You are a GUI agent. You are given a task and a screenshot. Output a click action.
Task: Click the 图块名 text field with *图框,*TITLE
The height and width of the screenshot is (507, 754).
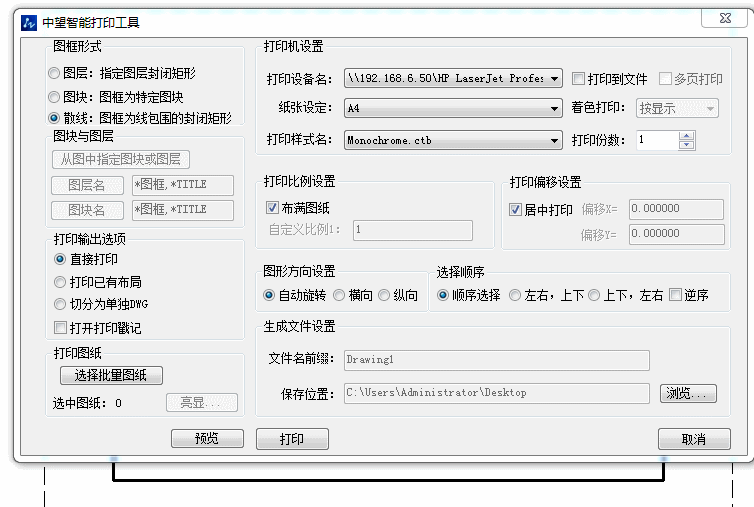[183, 210]
